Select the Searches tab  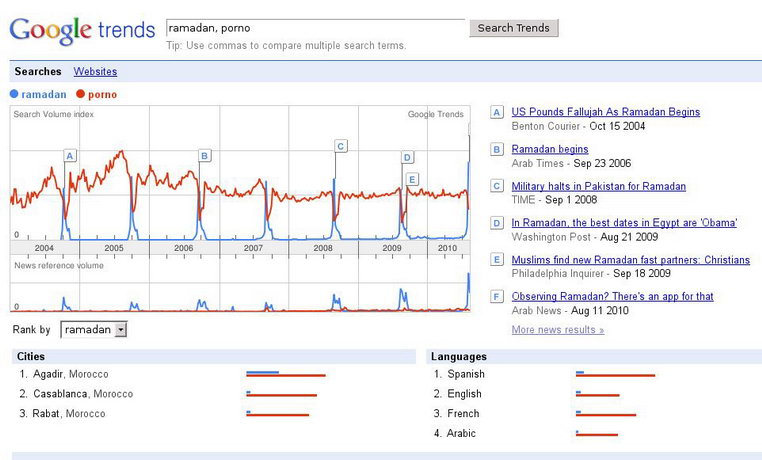pos(38,71)
